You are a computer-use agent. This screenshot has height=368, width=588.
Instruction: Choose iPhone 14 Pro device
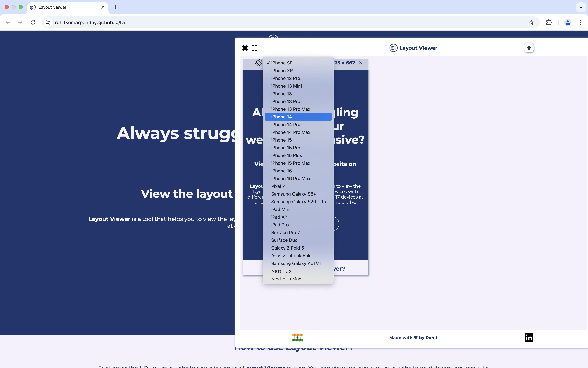click(298, 125)
